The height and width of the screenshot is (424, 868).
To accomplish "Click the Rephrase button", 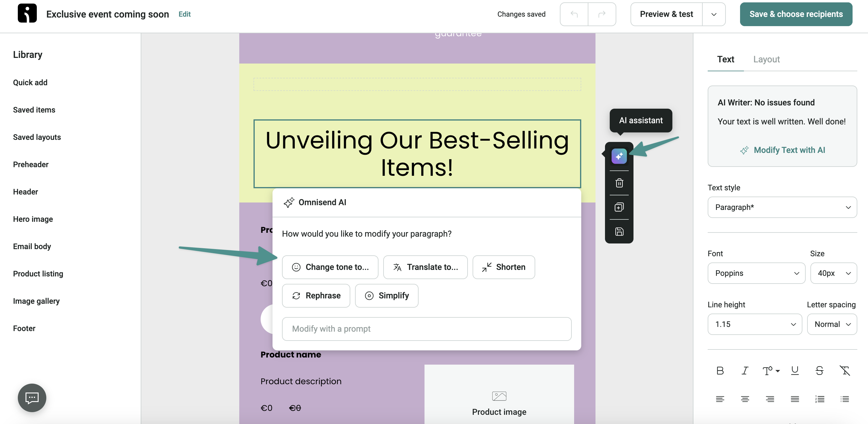I will pos(316,296).
